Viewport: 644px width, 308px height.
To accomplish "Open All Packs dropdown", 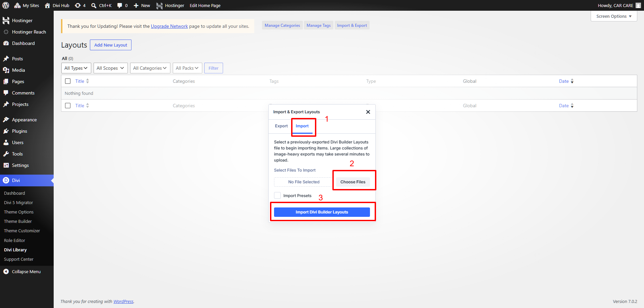I will point(187,68).
